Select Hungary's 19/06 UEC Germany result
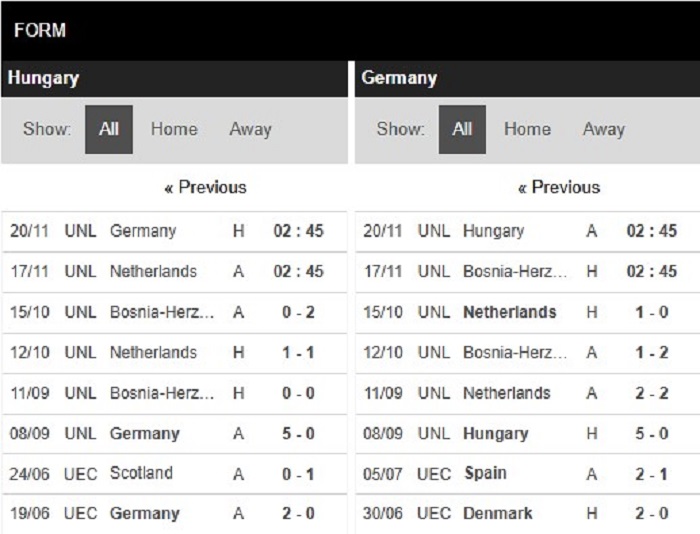 (175, 514)
